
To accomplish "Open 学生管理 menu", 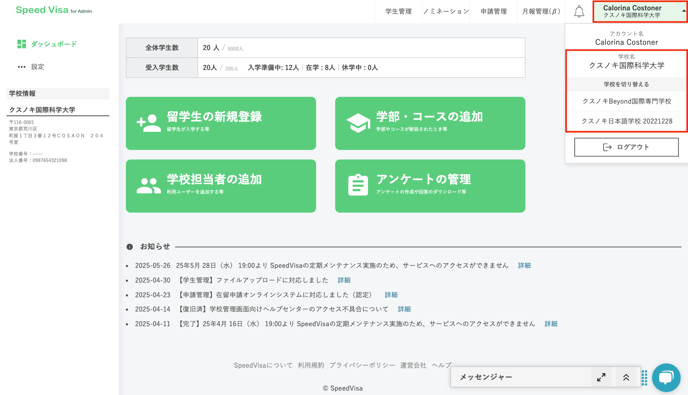I will click(398, 11).
